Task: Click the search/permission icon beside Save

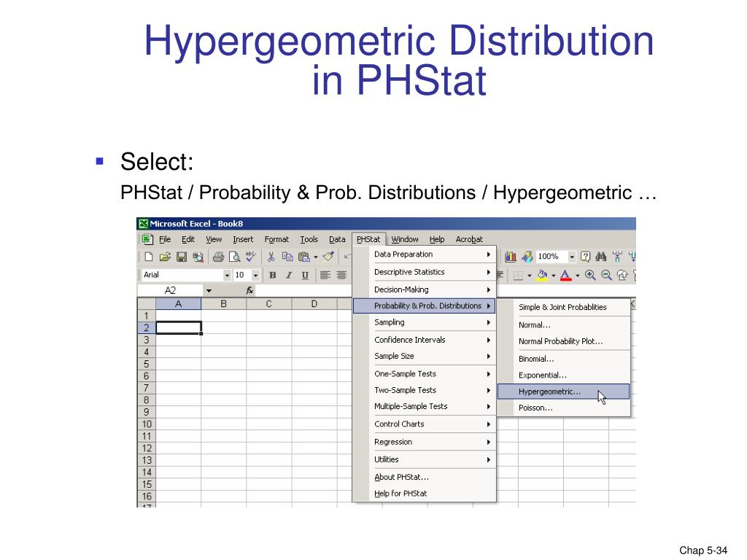Action: [198, 257]
